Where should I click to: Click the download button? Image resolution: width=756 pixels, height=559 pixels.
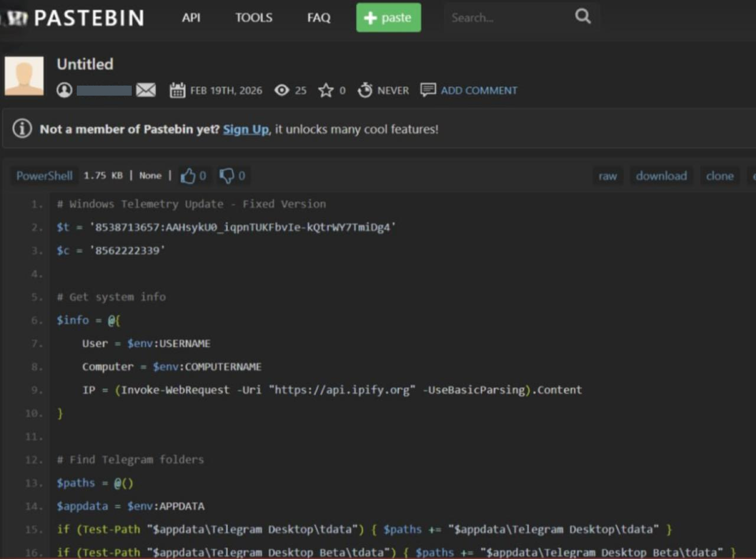point(661,176)
